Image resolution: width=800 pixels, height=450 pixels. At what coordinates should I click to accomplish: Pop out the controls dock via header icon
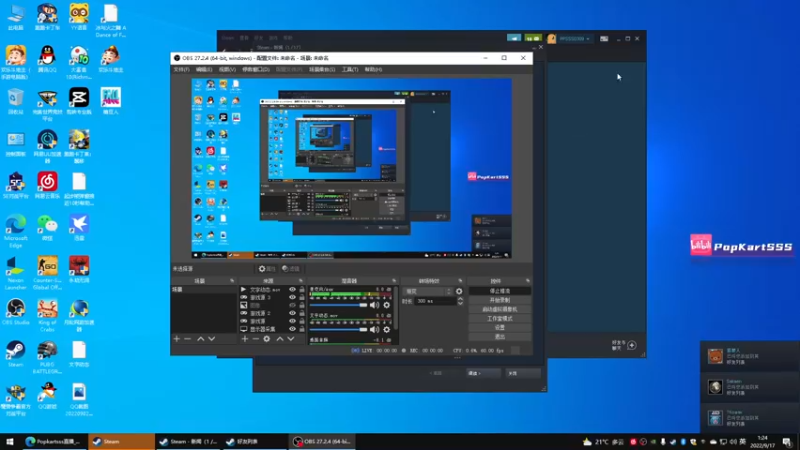(x=528, y=281)
